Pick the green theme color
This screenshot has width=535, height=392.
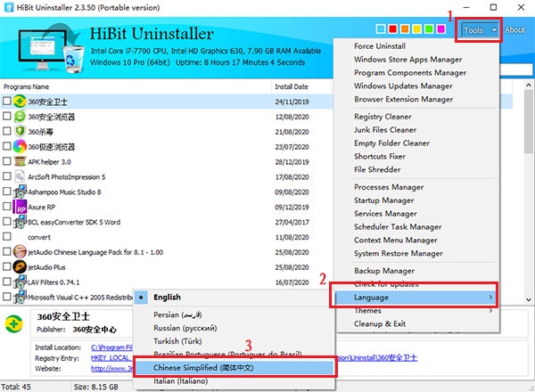pos(429,29)
